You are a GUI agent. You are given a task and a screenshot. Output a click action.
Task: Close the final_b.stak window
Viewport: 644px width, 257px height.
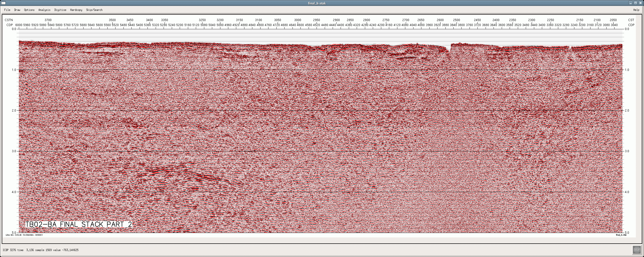coord(640,3)
